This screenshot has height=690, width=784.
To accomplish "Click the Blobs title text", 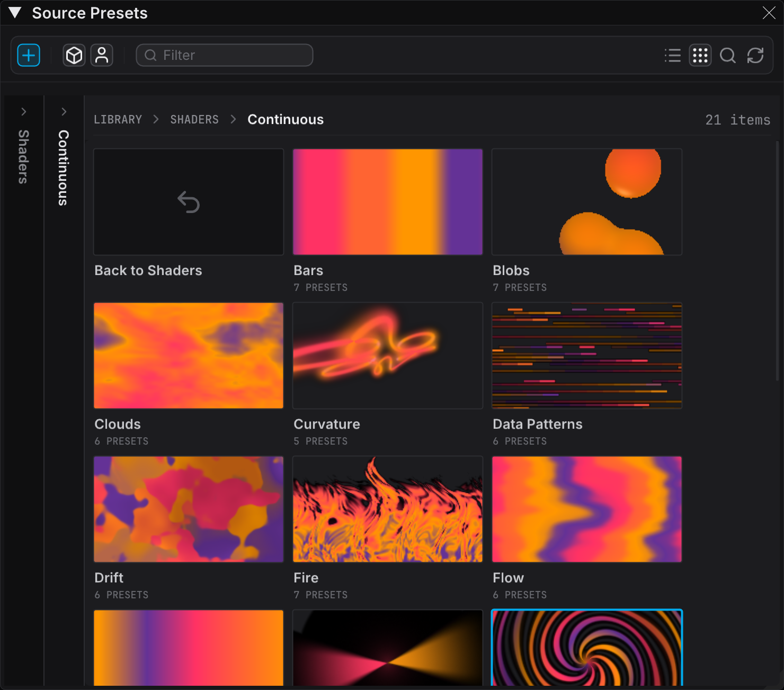I will click(x=511, y=271).
